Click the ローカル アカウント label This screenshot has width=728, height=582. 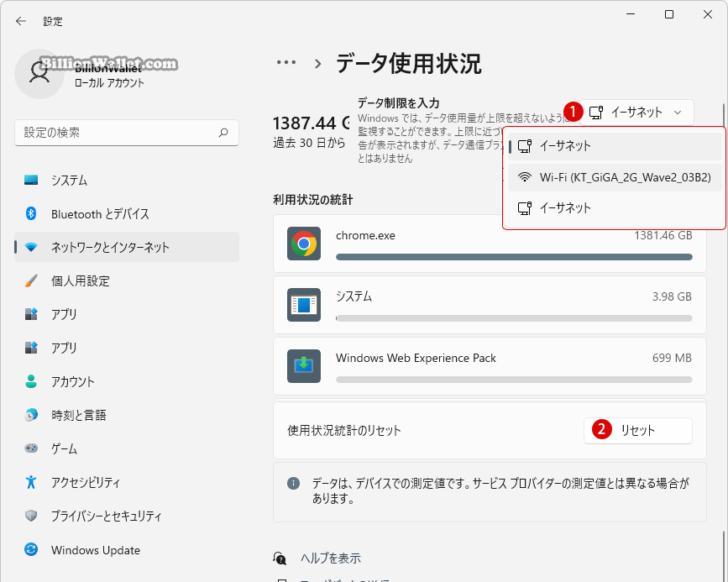[109, 82]
